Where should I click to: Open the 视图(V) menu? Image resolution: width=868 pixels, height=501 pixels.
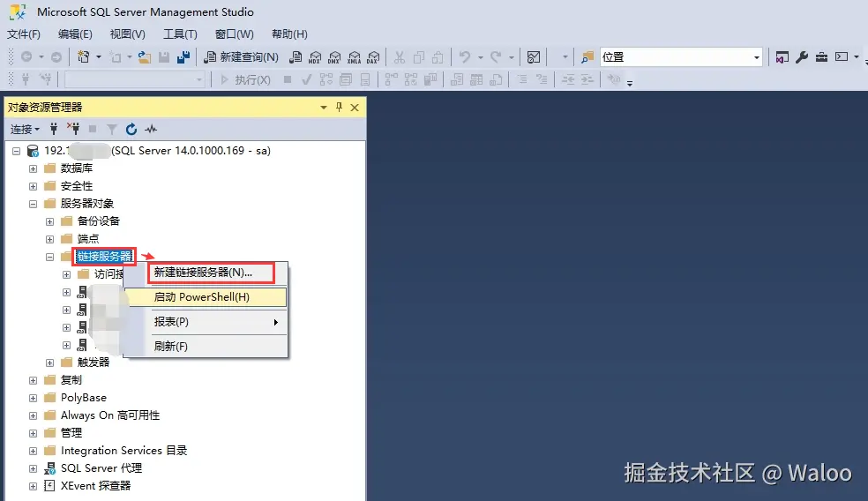click(127, 34)
